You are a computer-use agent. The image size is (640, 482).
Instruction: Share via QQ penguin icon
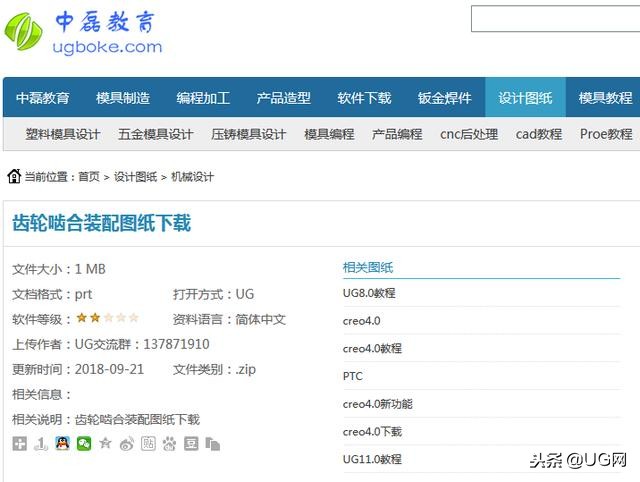62,443
